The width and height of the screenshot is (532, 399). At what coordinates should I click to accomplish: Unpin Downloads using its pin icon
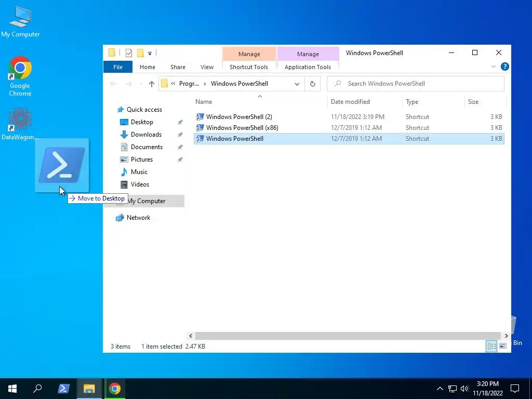(180, 135)
